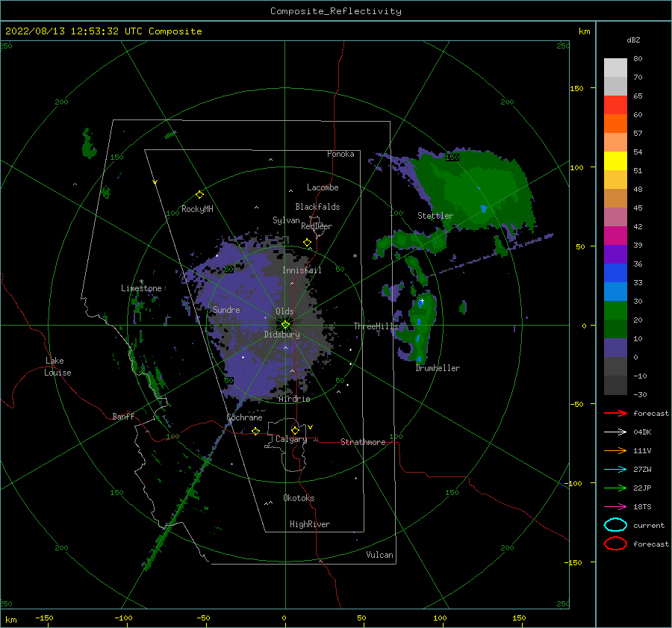Click the cyan 27ZW arrow icon
Screen dimensions: 672x628
[x=615, y=470]
